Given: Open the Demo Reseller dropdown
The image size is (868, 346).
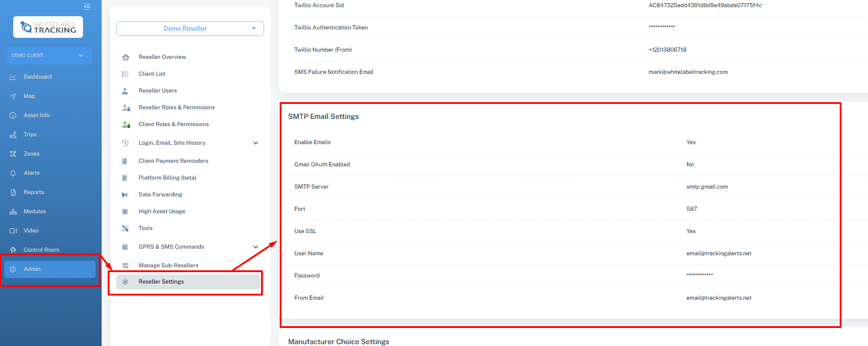Looking at the screenshot, I should tap(190, 28).
